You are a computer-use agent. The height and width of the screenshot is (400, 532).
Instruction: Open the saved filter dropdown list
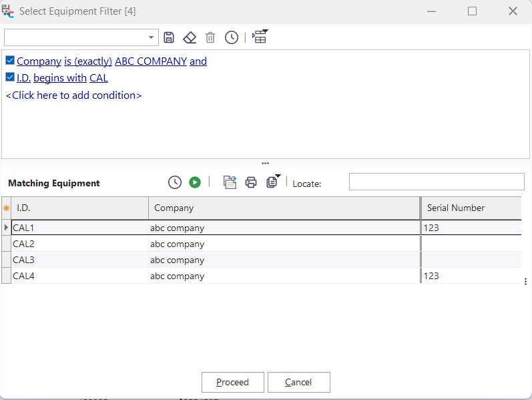(152, 37)
